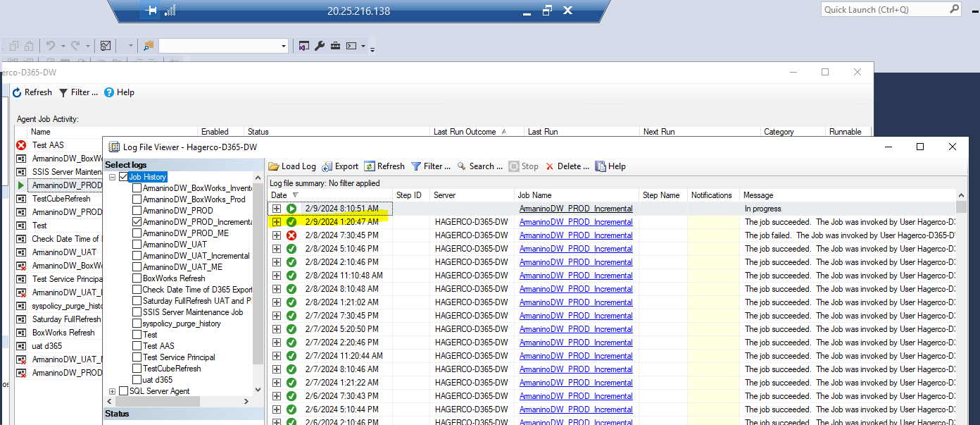
Task: Open Help in the Job Activity Monitor
Action: (119, 92)
